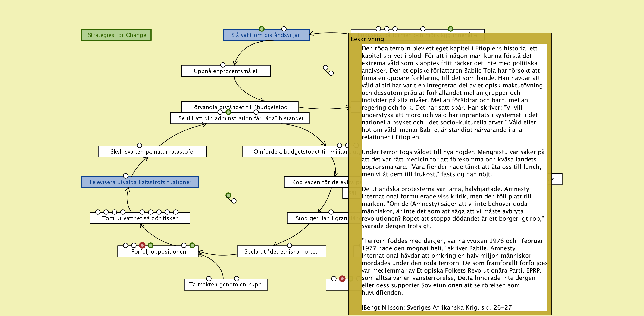Select the Ta makten genom en kupp node
Image resolution: width=644 pixels, height=316 pixels.
click(x=226, y=285)
